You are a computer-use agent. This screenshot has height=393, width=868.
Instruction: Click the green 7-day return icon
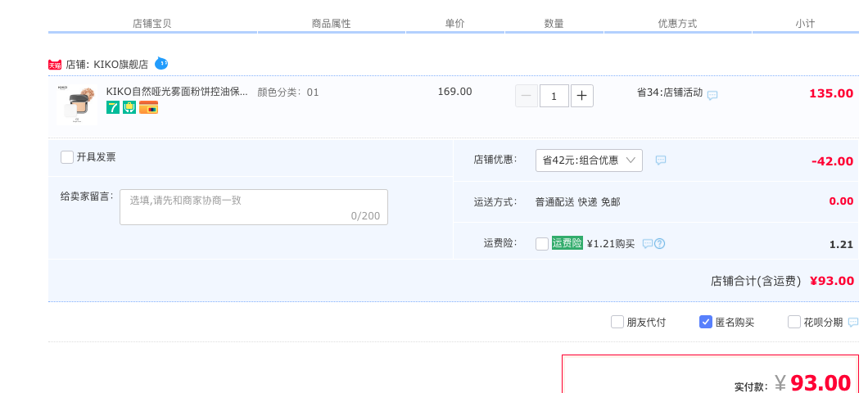pyautogui.click(x=113, y=107)
